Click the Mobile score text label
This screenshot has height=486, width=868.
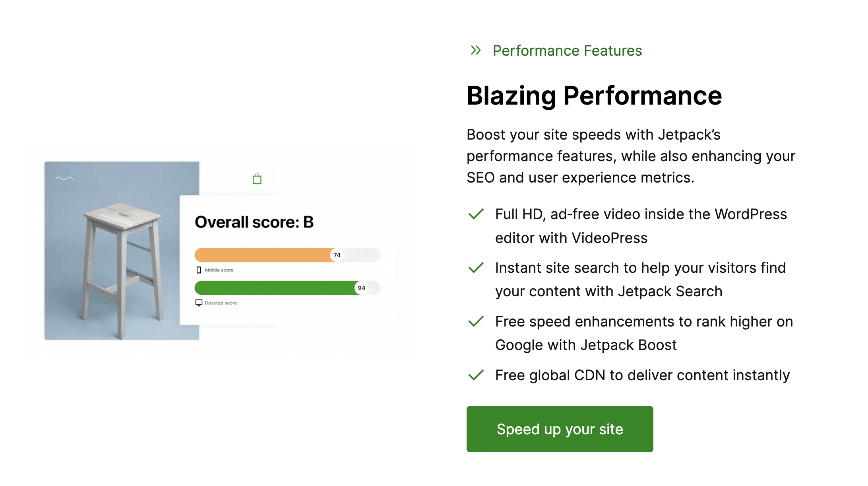pyautogui.click(x=219, y=270)
